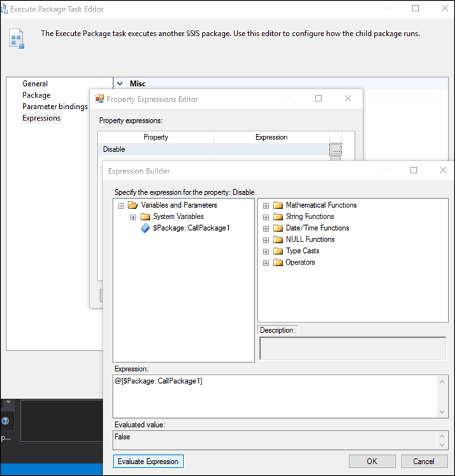
Task: Open the Parameter bindings page
Action: click(55, 106)
